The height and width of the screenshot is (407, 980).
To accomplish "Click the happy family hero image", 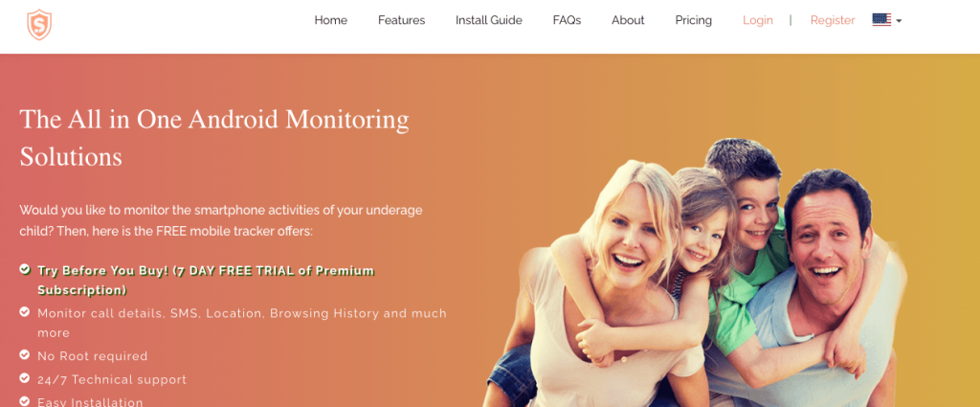I will point(695,273).
